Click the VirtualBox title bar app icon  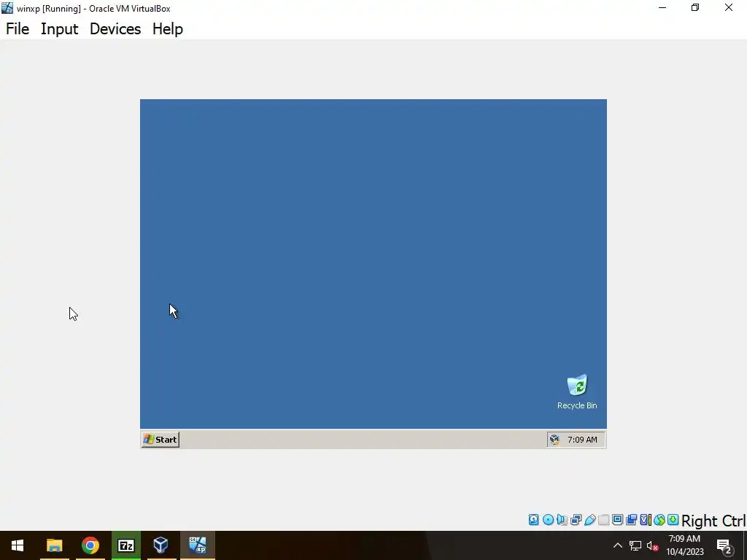coord(7,8)
